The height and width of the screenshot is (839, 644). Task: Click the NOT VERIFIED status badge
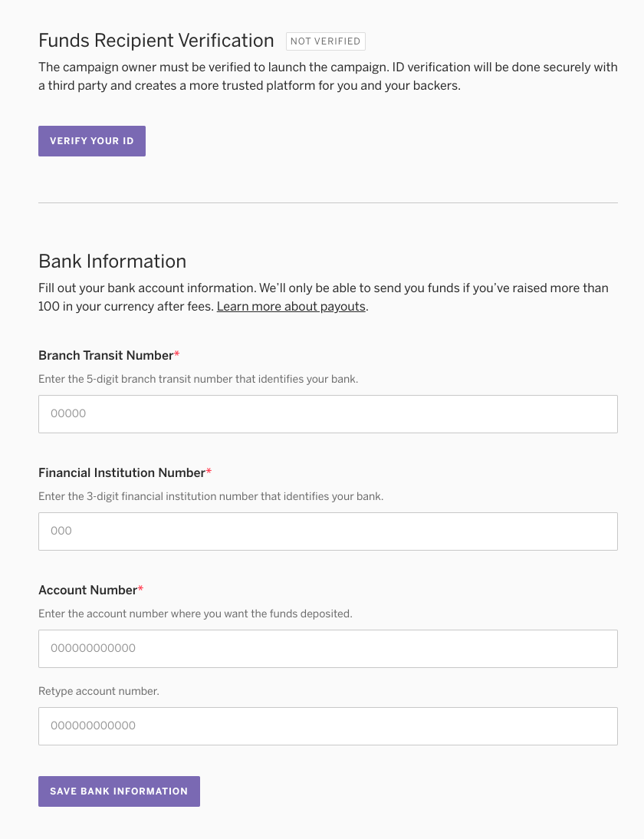[326, 41]
